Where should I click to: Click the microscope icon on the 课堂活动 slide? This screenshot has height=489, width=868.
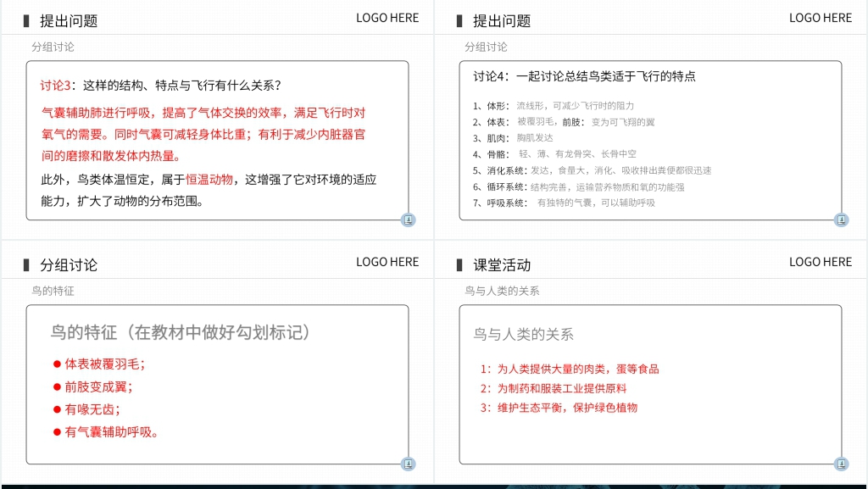pyautogui.click(x=841, y=464)
